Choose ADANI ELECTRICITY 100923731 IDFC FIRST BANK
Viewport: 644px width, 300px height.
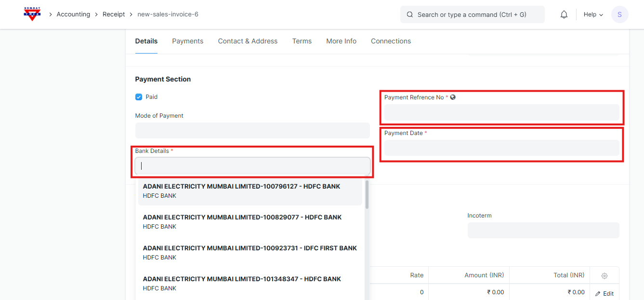tap(250, 253)
